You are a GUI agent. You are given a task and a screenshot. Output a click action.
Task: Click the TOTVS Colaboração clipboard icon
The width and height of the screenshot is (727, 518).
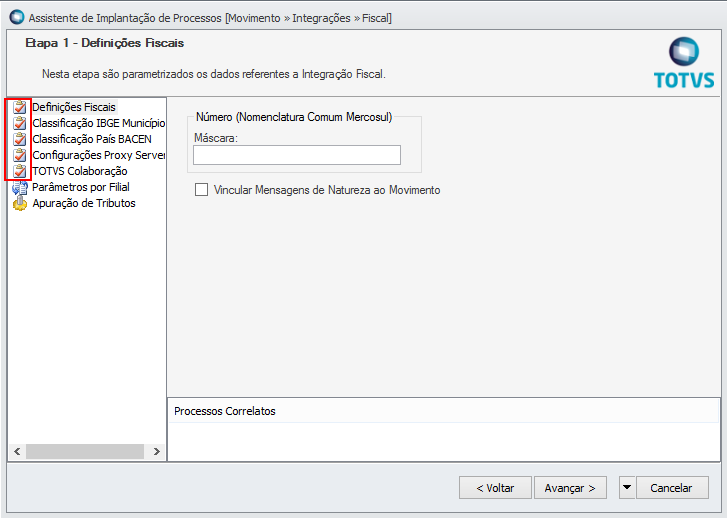pos(19,171)
